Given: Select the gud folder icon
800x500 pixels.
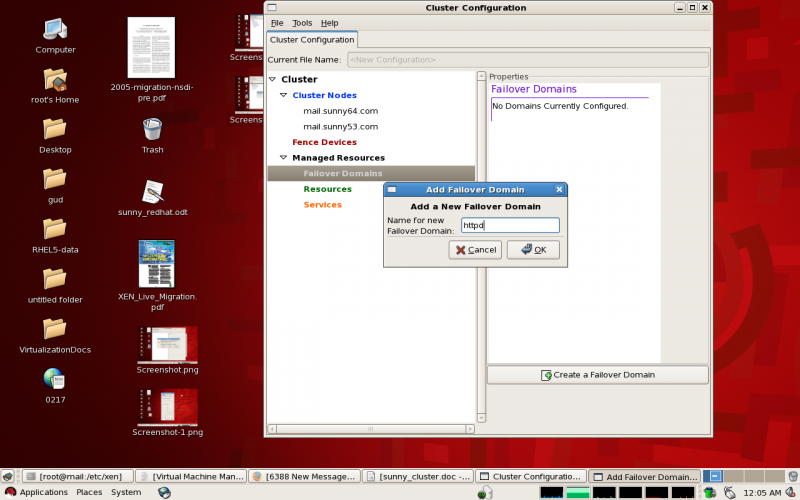Looking at the screenshot, I should [55, 180].
